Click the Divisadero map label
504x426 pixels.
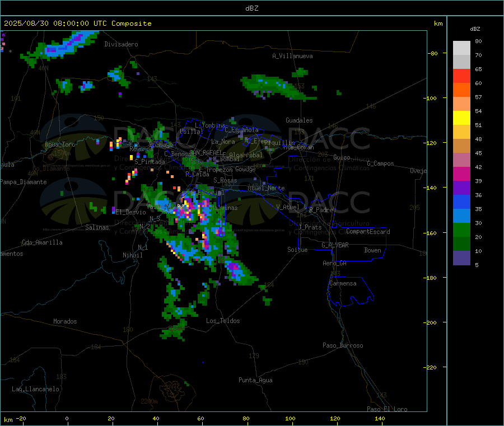[x=121, y=44]
